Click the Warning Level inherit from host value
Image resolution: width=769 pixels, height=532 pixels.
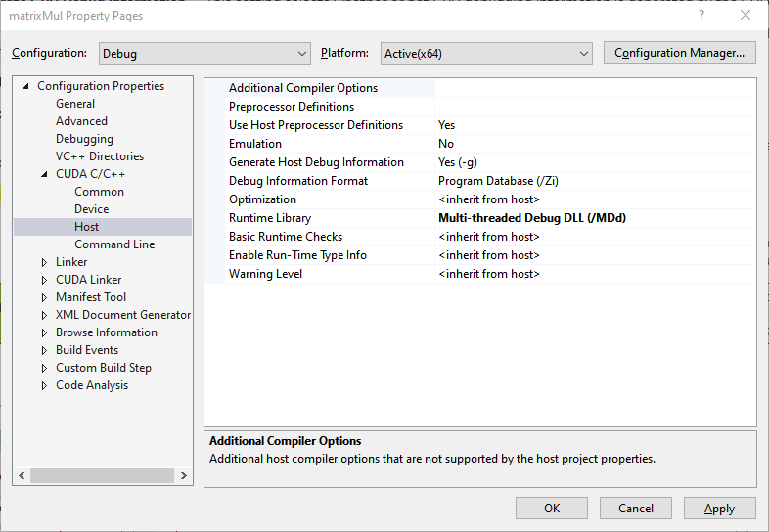pos(489,275)
